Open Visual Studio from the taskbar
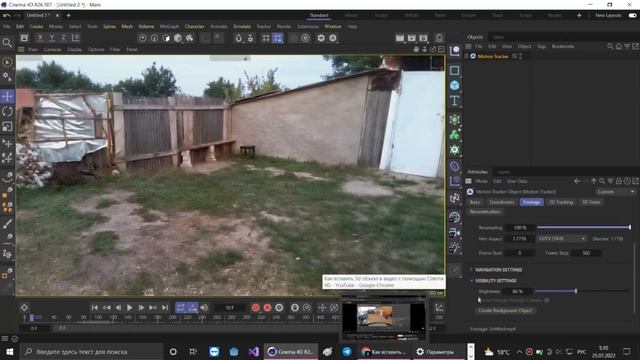 pyautogui.click(x=253, y=351)
